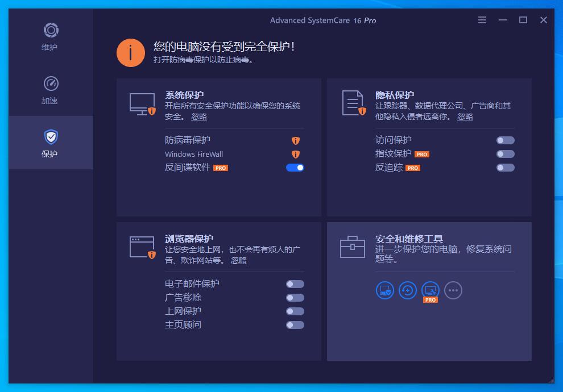Enable the 广告移除 toggle
The width and height of the screenshot is (563, 392).
[295, 298]
